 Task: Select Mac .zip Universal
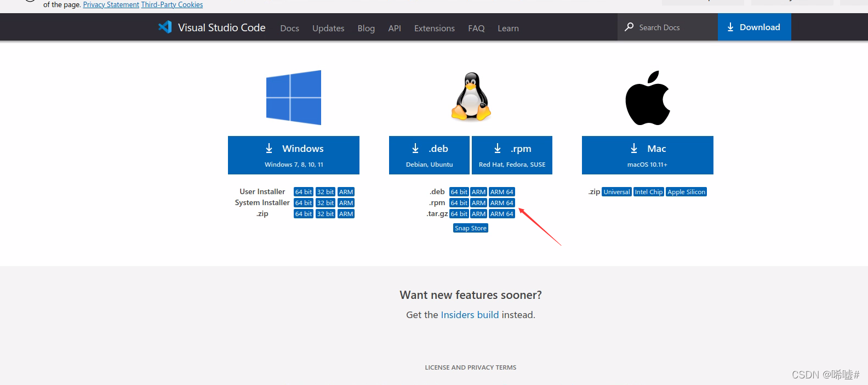point(617,192)
